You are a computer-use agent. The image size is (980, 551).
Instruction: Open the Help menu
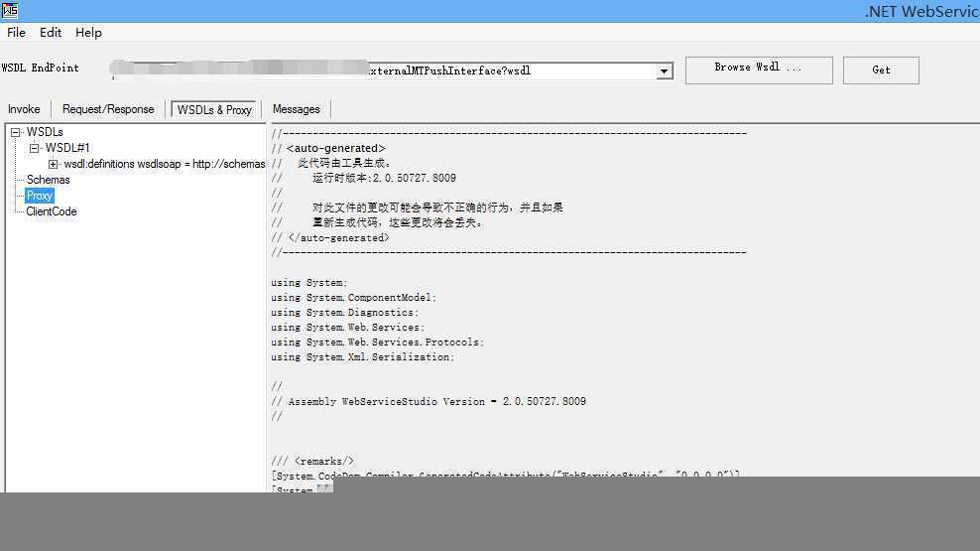pyautogui.click(x=88, y=33)
